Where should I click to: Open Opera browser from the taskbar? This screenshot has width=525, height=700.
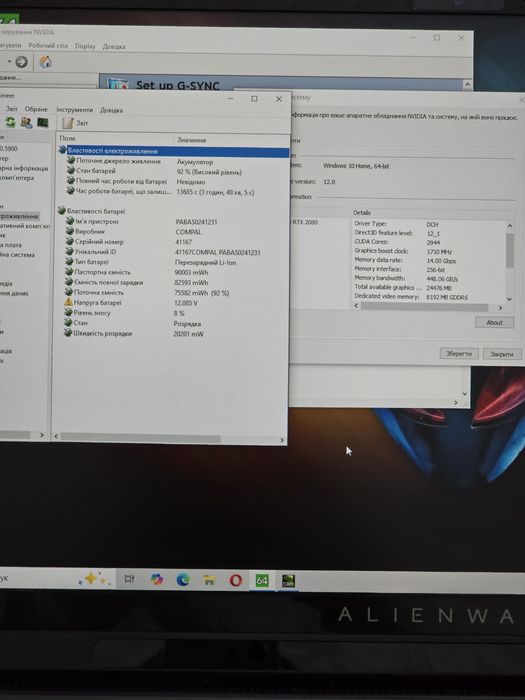tap(236, 580)
